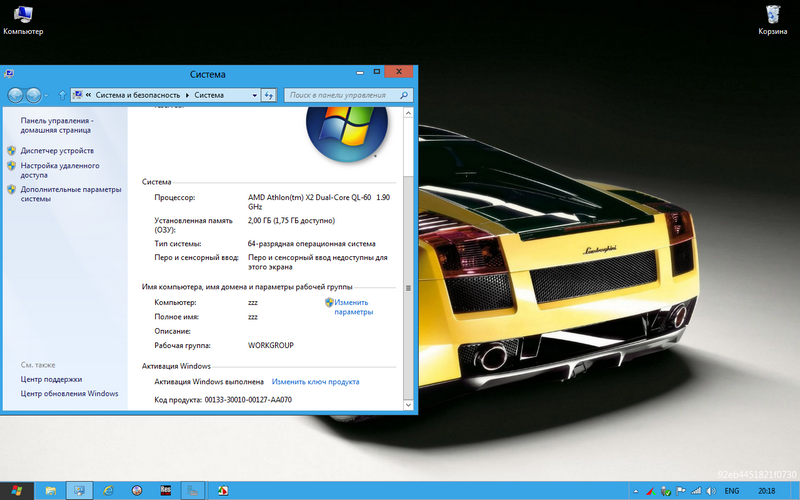Image resolution: width=800 pixels, height=500 pixels.
Task: Click Изменить параметры link
Action: coord(353,307)
